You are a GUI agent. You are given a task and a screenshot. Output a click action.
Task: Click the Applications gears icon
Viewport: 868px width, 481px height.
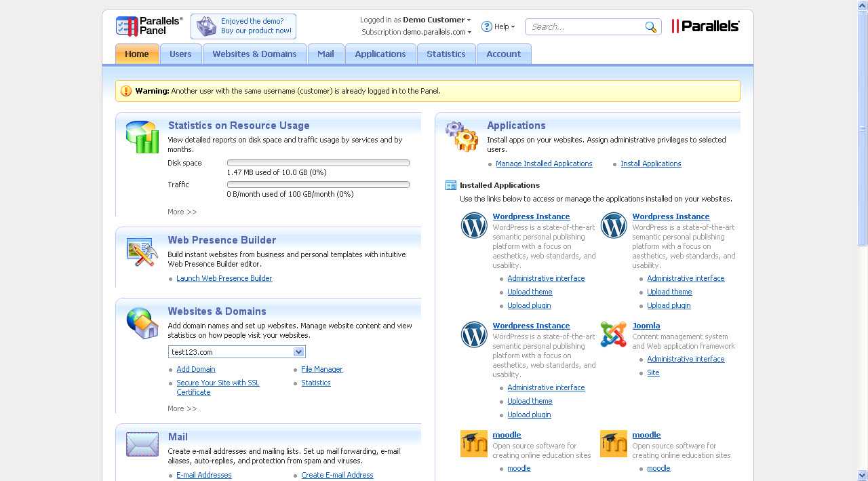(462, 136)
